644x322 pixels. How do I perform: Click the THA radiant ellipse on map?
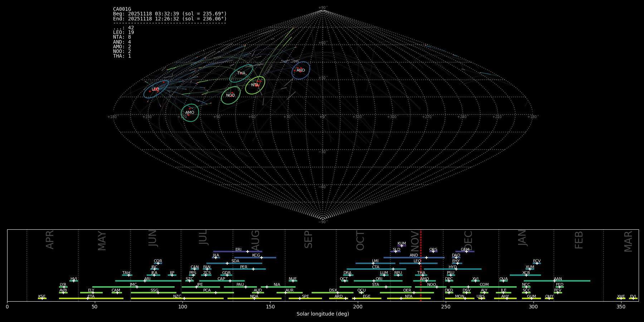click(x=241, y=73)
